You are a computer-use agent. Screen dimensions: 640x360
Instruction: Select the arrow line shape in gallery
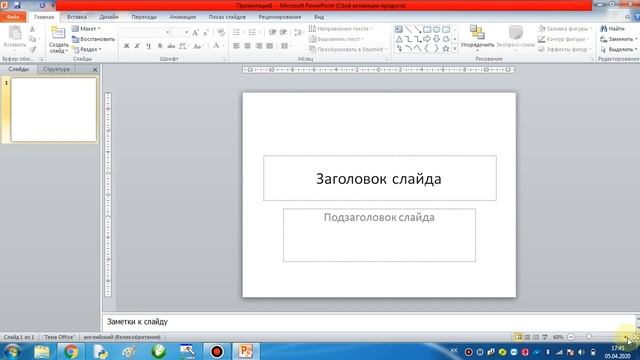pos(418,30)
